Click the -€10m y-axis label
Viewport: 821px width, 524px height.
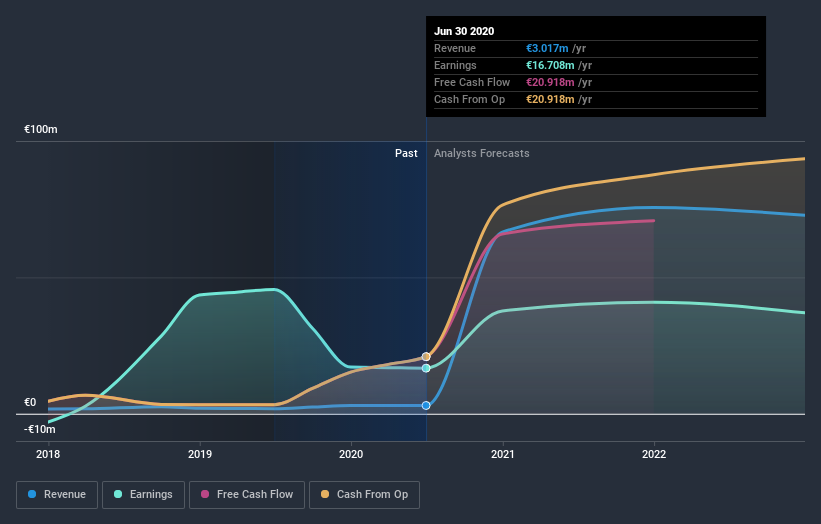(40, 429)
